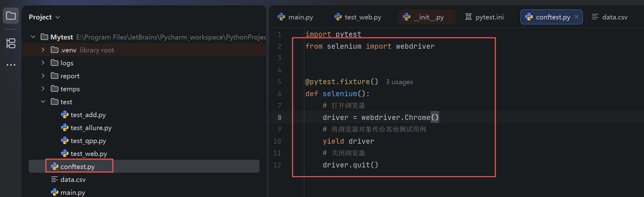Viewport: 644px width, 197px height.
Task: Select the logs folder
Action: 67,63
